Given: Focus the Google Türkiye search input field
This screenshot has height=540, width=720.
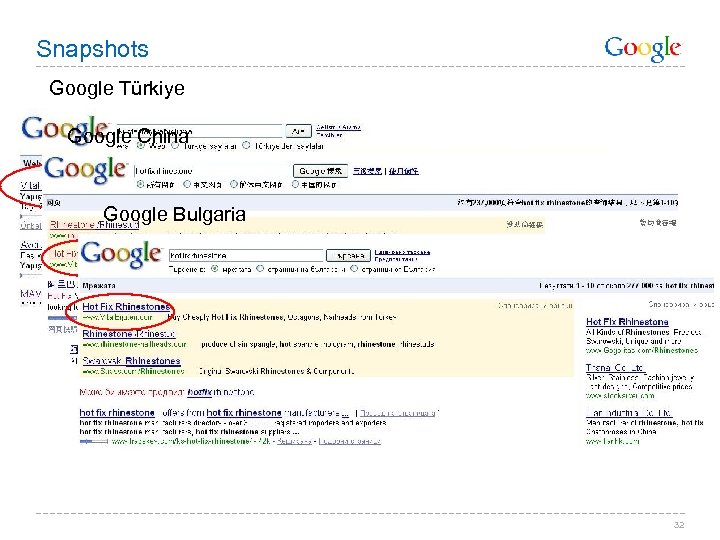Looking at the screenshot, I should tap(199, 131).
